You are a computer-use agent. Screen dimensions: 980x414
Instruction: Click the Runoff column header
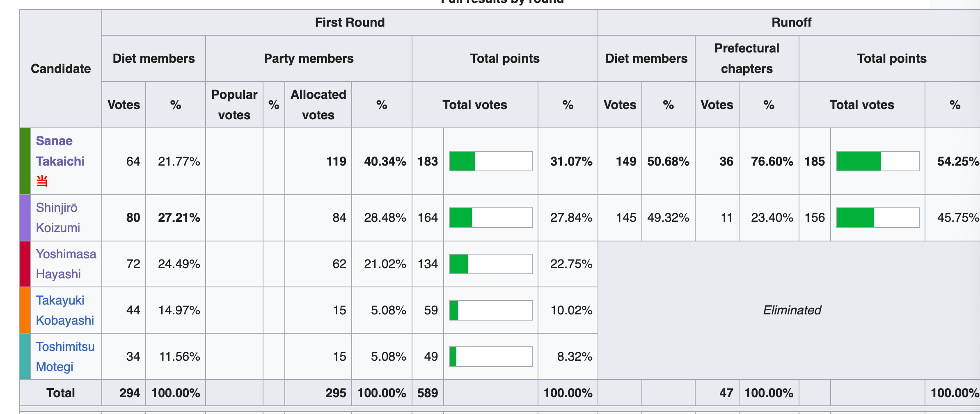[x=791, y=23]
